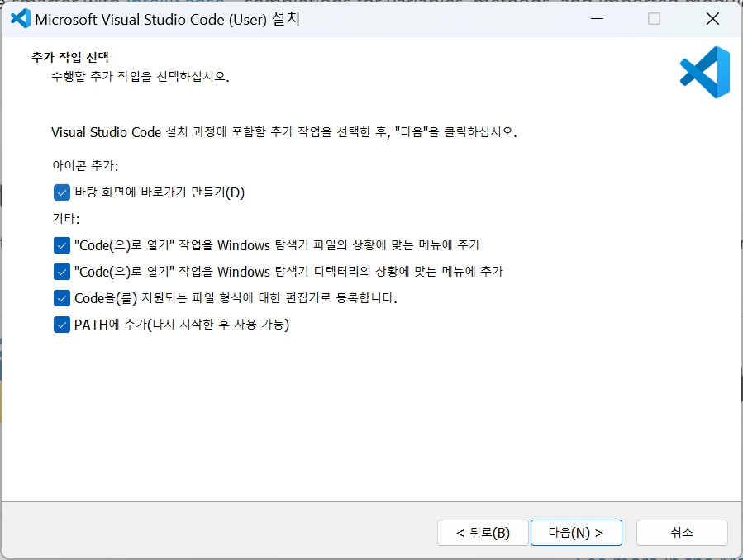Proceed with the 다음(N) button
Viewport: 743px width, 560px height.
coord(576,533)
